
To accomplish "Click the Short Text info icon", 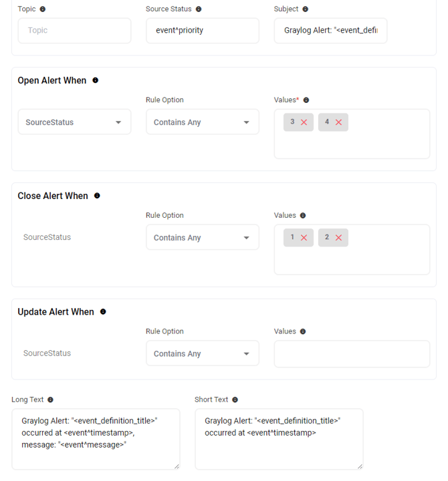I will coord(235,399).
